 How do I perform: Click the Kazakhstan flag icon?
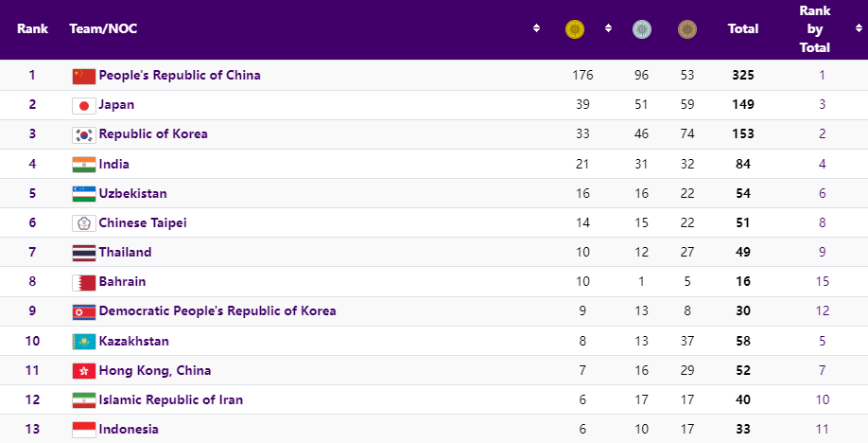(83, 342)
